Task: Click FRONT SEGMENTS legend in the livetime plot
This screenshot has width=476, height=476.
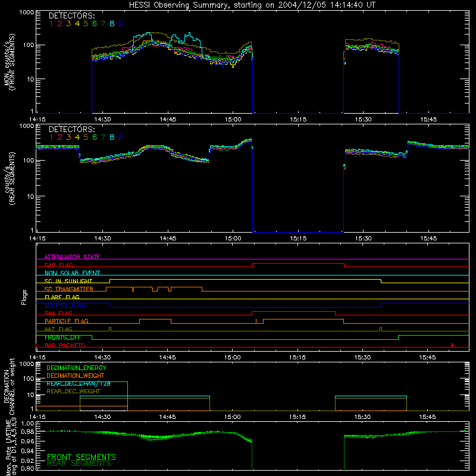Action: [82, 457]
